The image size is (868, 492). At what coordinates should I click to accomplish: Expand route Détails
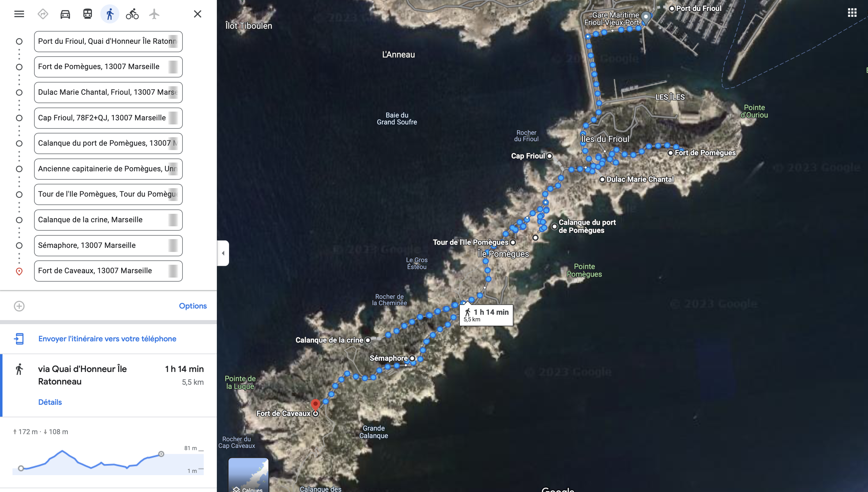pos(50,402)
